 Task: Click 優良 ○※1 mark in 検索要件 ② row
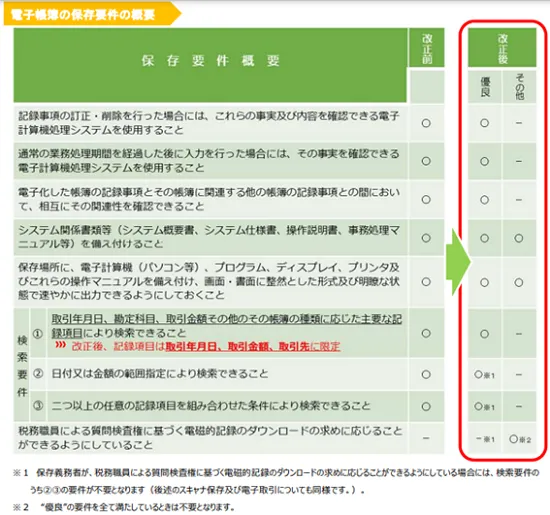pyautogui.click(x=484, y=375)
